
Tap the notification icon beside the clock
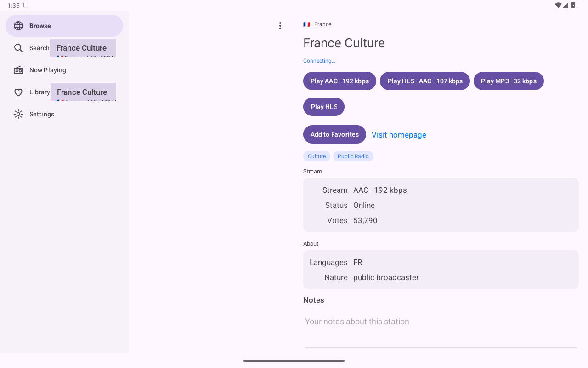point(25,6)
